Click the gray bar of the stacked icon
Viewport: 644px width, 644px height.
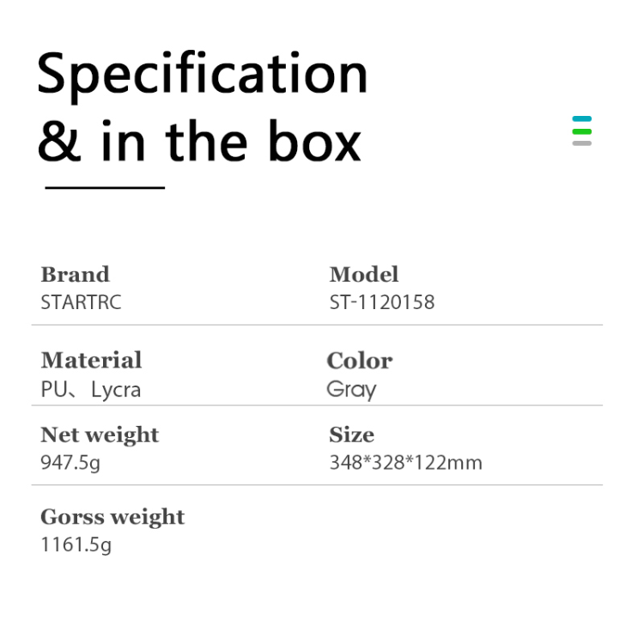tap(582, 143)
